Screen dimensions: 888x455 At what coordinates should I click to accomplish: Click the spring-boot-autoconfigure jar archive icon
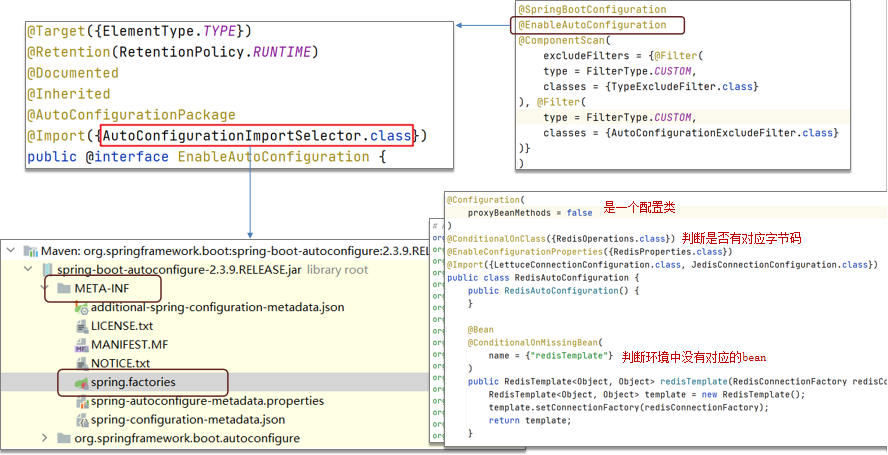point(46,270)
